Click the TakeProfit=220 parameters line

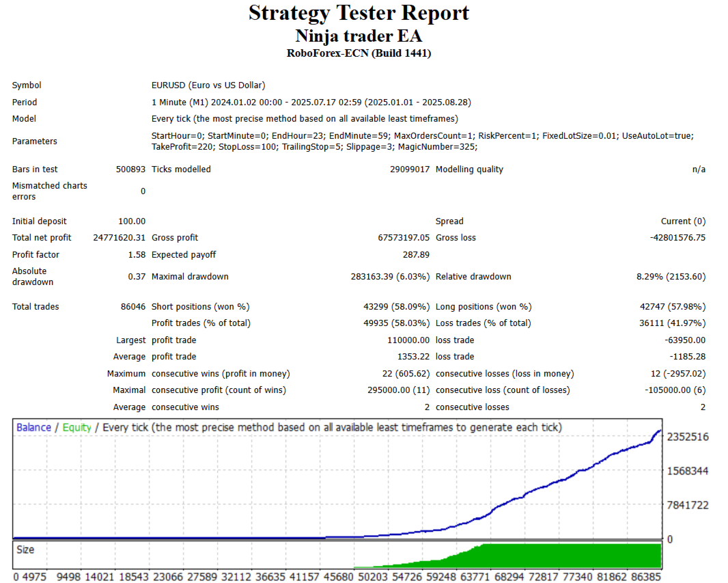314,147
